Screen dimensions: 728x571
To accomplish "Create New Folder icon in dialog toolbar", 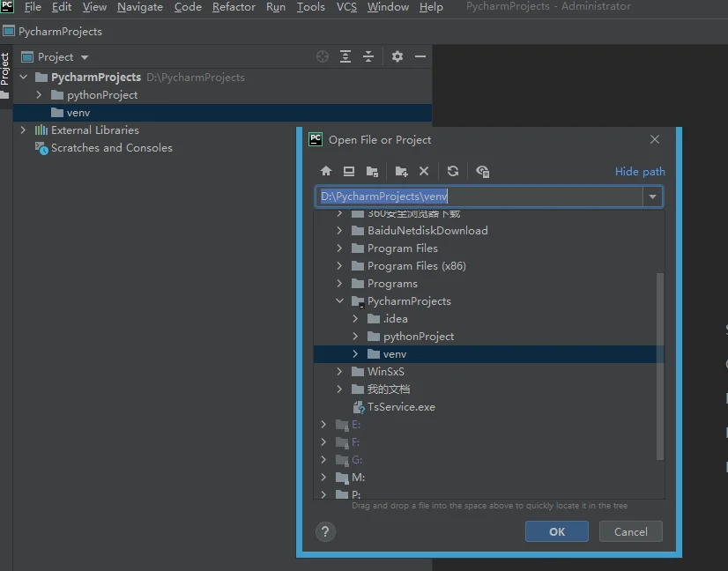I will 401,171.
